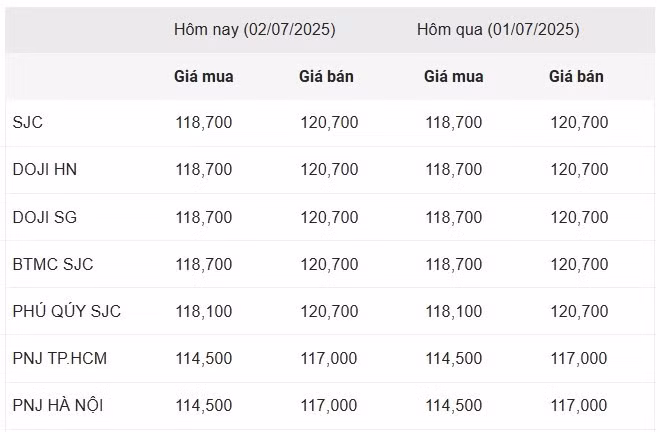This screenshot has height=432, width=660.
Task: Click today's Giá mua subheader
Action: tap(203, 76)
